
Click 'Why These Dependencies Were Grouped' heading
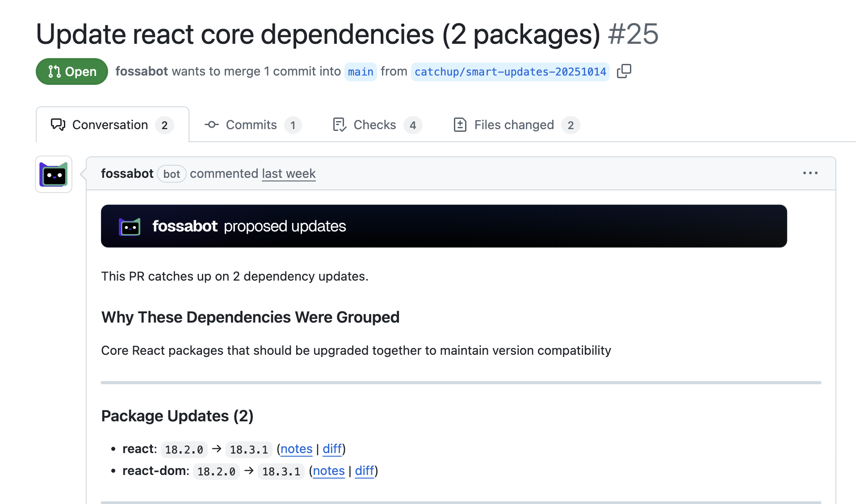pyautogui.click(x=250, y=317)
